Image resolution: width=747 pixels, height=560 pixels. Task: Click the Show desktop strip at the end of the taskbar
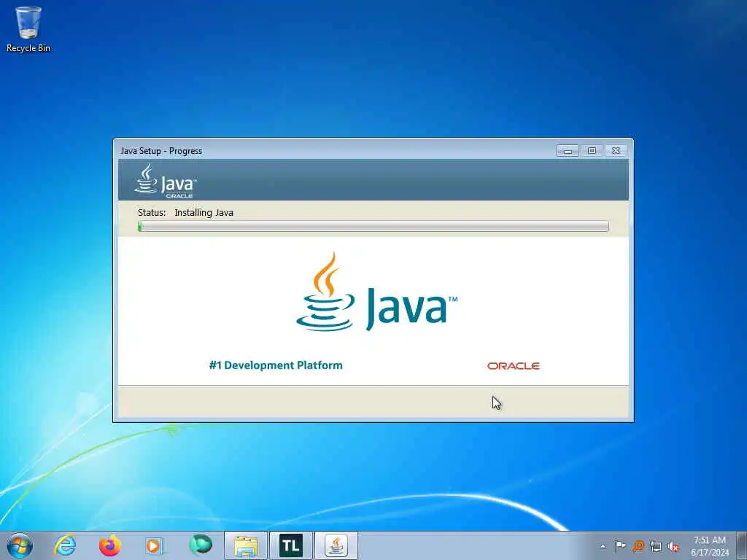[x=741, y=545]
